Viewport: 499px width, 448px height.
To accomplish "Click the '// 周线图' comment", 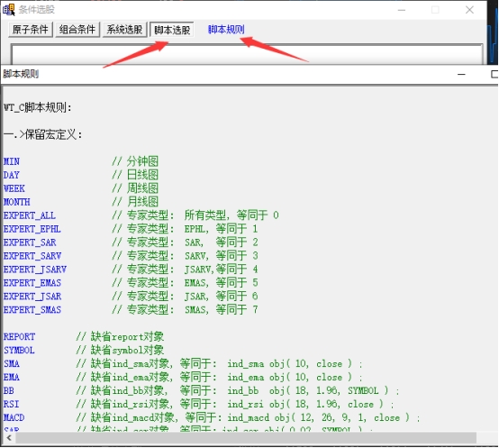I will 135,188.
